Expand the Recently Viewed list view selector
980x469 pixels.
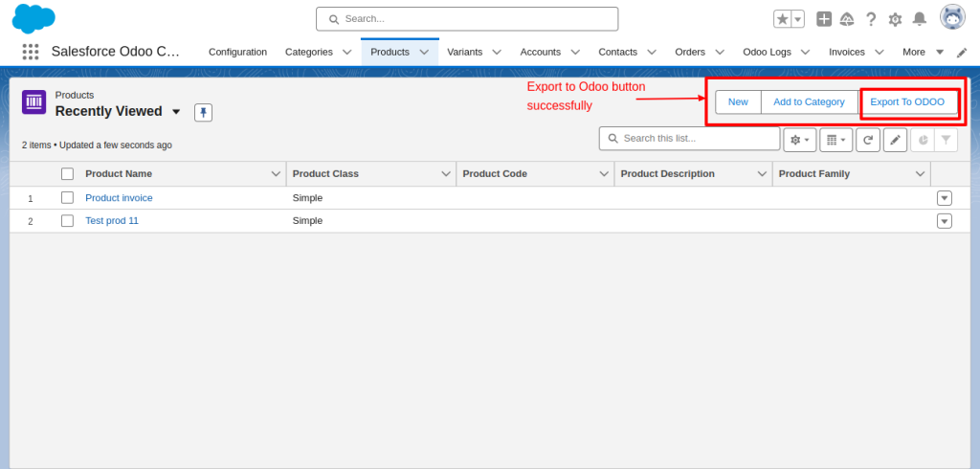(176, 112)
